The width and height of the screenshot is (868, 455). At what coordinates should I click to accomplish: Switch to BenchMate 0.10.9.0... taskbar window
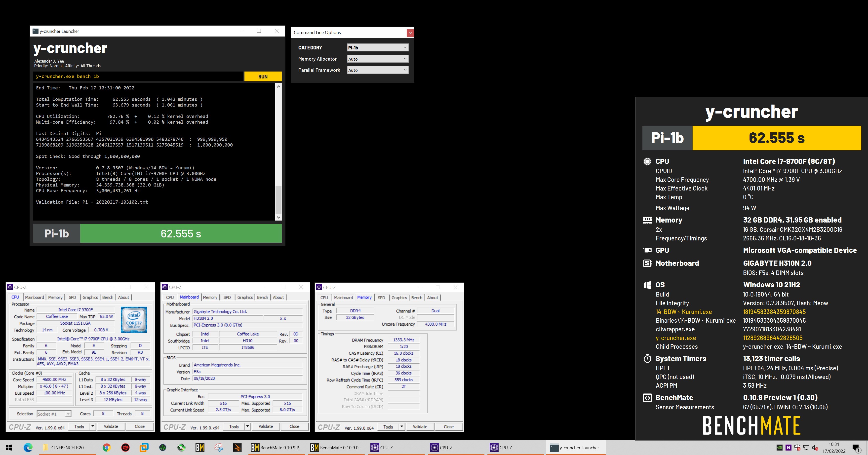[x=336, y=448]
